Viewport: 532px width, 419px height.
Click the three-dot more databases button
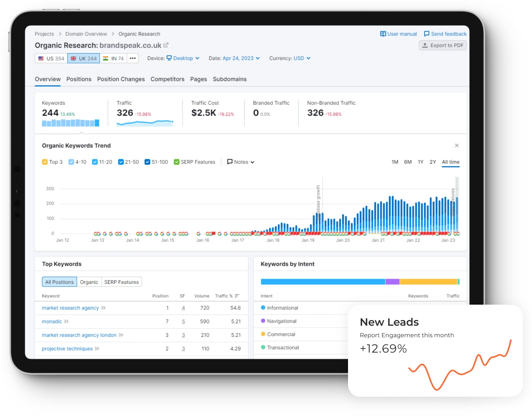(x=133, y=58)
